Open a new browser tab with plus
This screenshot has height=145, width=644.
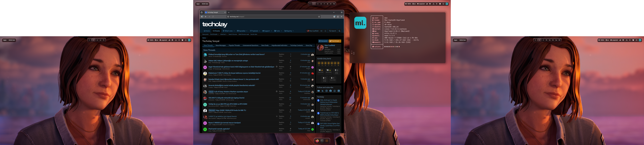pos(229,12)
